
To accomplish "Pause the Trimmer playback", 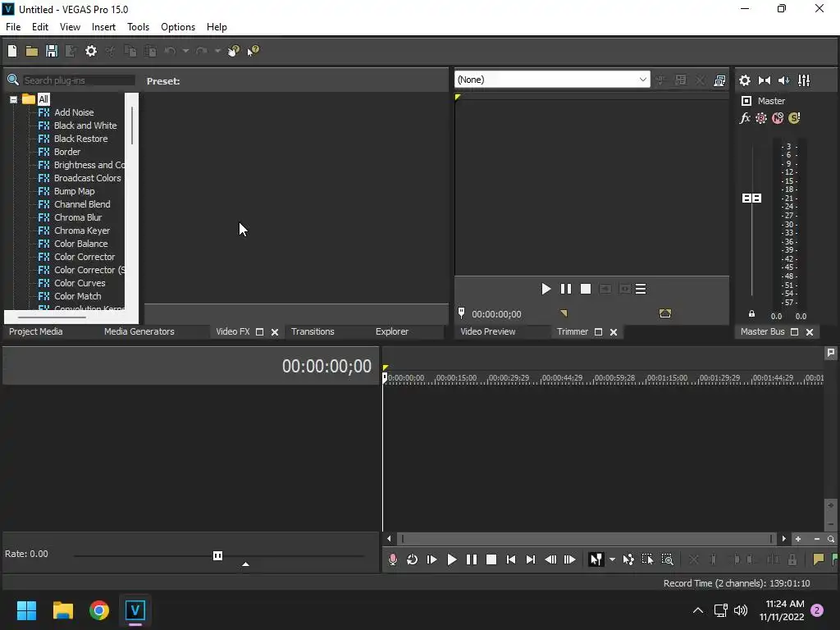I will click(x=566, y=290).
